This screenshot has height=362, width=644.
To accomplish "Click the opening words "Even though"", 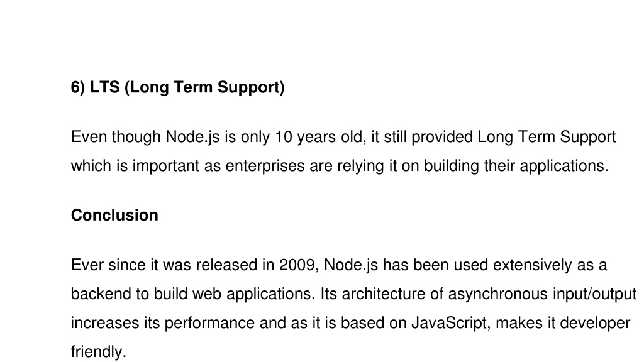I will pyautogui.click(x=116, y=137).
